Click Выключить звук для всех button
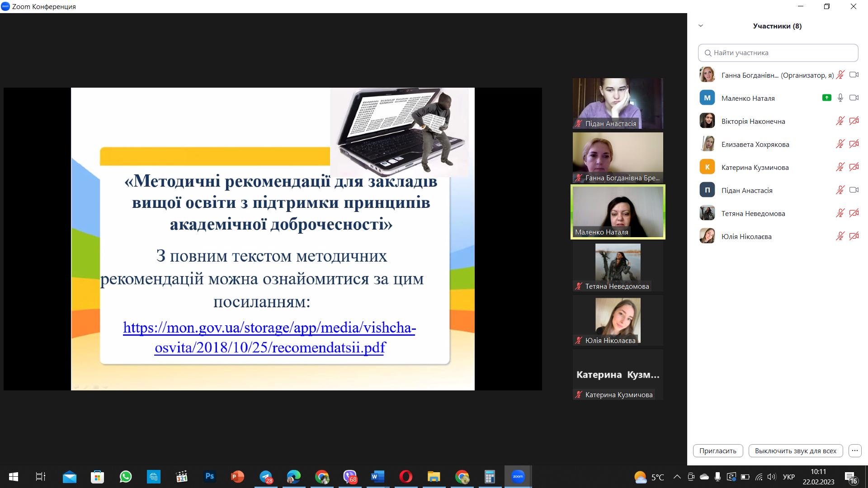The width and height of the screenshot is (868, 488). (795, 450)
